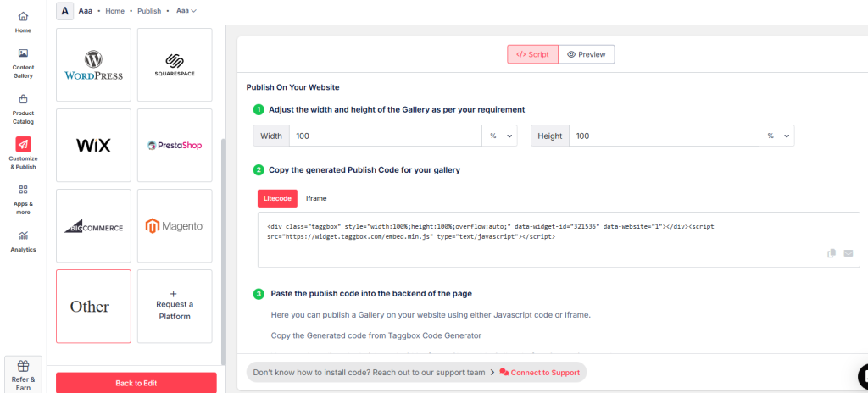The image size is (868, 393).
Task: Expand the Aaa breadcrumb dropdown
Action: pos(186,10)
